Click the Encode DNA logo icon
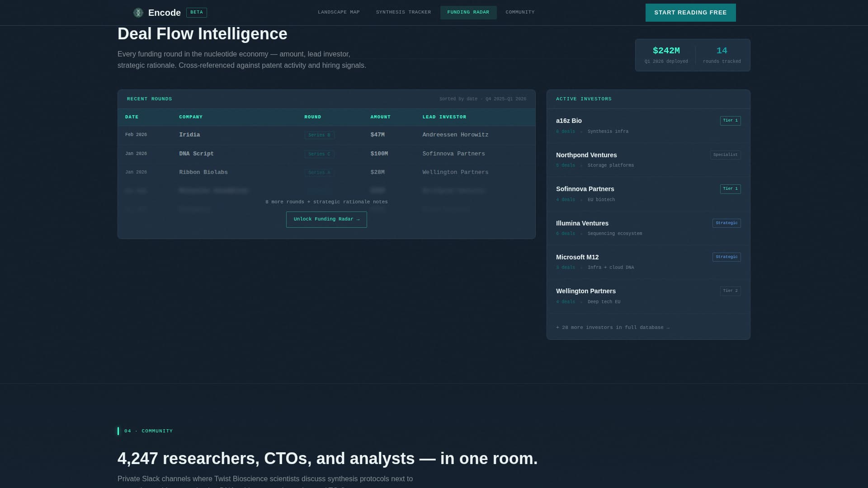The width and height of the screenshot is (868, 488). click(138, 13)
